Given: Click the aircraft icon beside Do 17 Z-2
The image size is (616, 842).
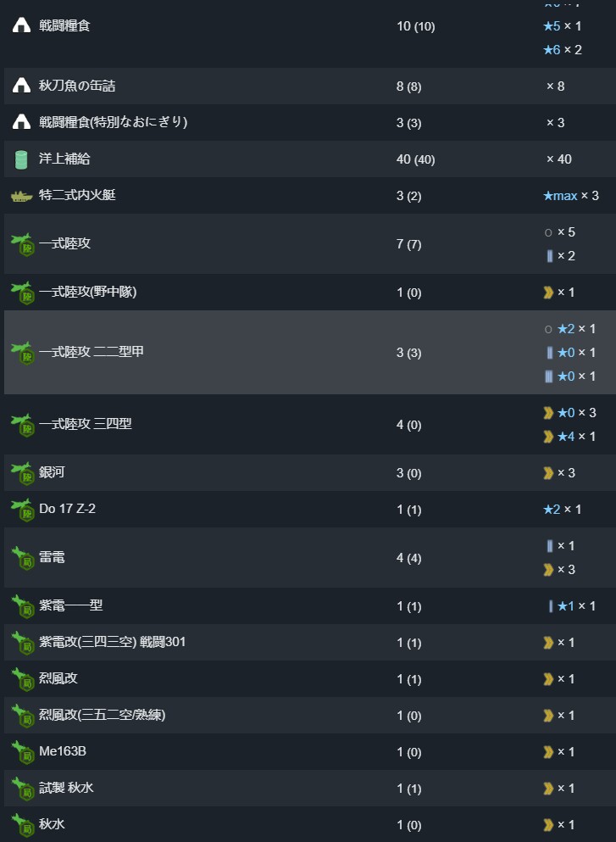Looking at the screenshot, I should pos(23,510).
